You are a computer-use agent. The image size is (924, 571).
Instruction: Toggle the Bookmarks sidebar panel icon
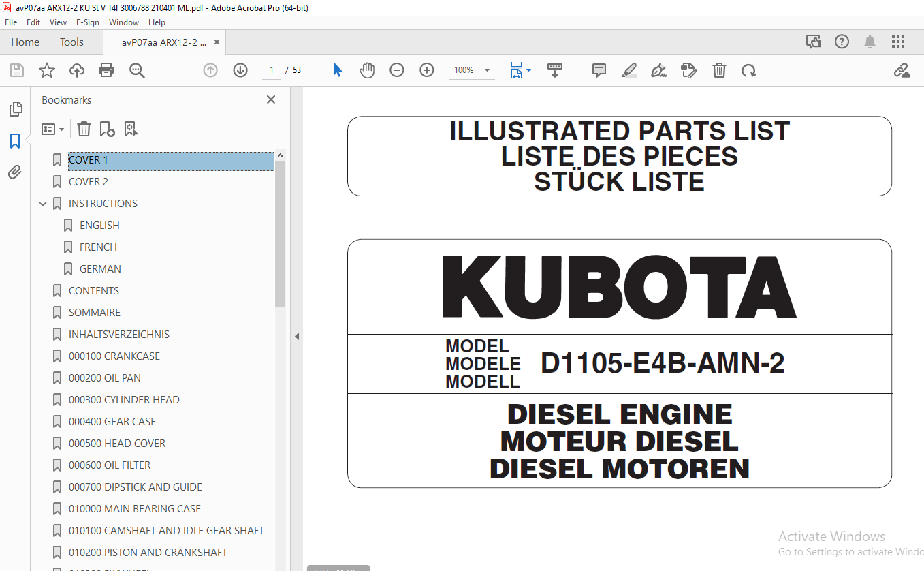pyautogui.click(x=15, y=141)
